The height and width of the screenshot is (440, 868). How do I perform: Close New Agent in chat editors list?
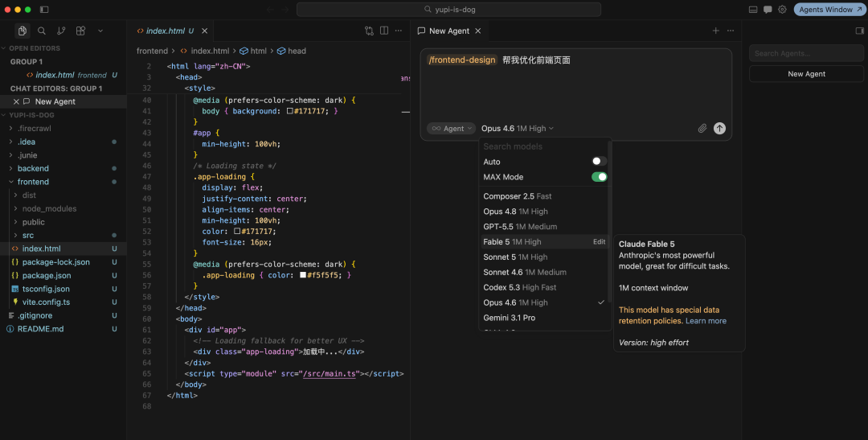[x=17, y=101]
